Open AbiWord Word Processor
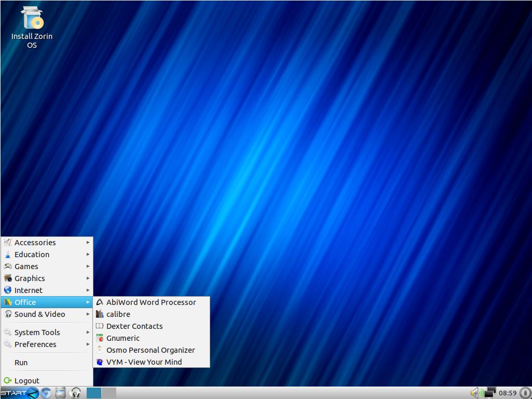Image resolution: width=532 pixels, height=399 pixels. (x=151, y=302)
